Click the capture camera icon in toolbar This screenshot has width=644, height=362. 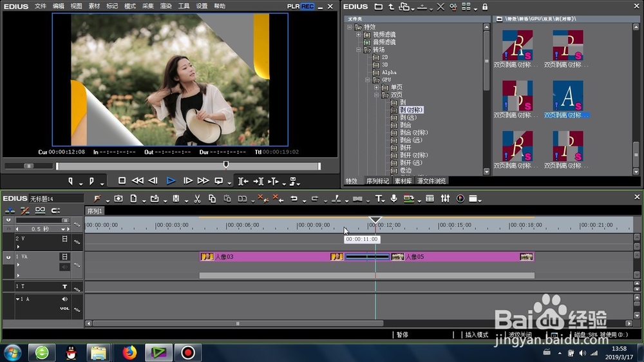pyautogui.click(x=118, y=199)
